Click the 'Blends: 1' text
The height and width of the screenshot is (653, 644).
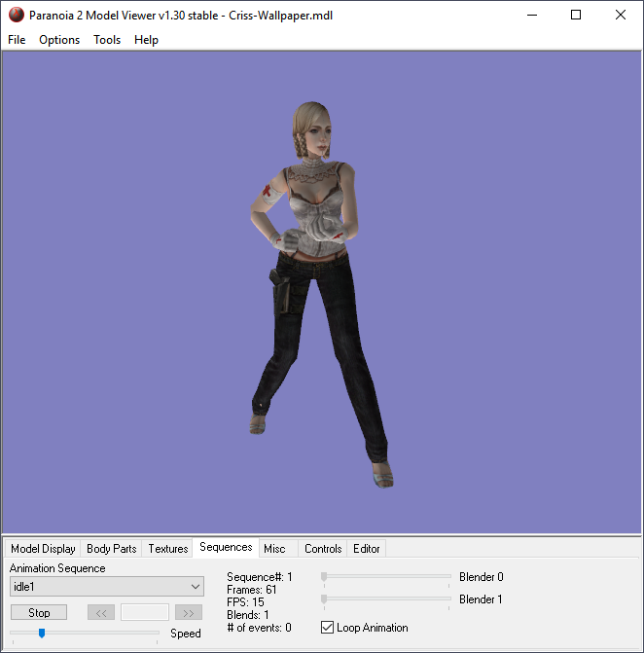248,615
